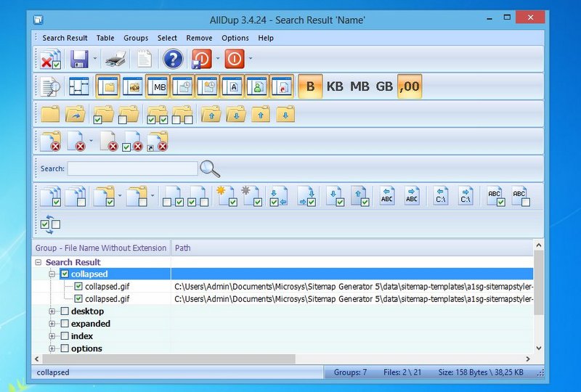The image size is (581, 392).
Task: Click the Group - File Name Without Extension header
Action: (102, 248)
